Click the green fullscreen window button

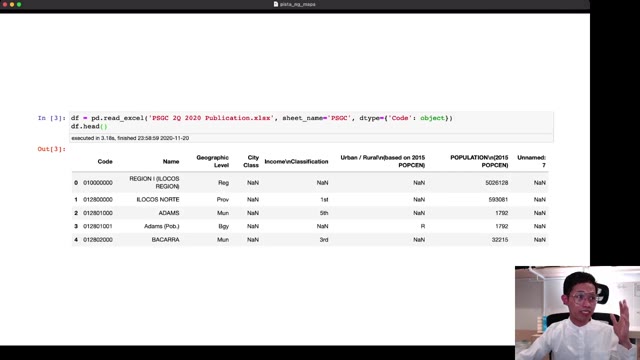(x=19, y=4)
